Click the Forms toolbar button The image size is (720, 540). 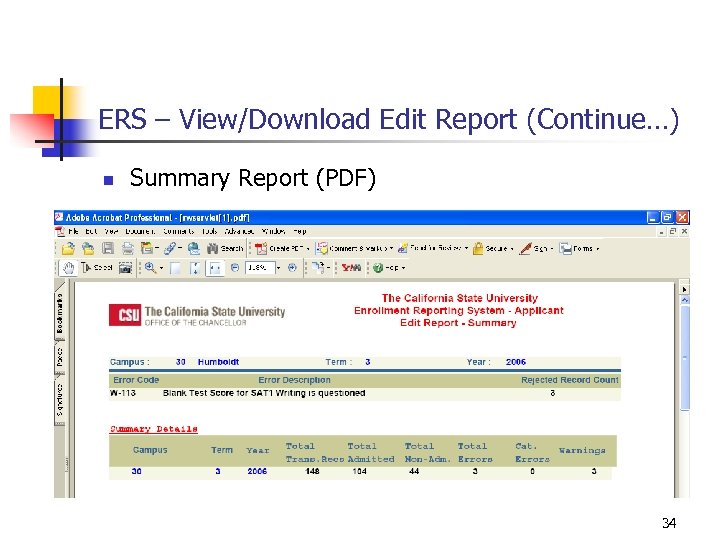[576, 248]
